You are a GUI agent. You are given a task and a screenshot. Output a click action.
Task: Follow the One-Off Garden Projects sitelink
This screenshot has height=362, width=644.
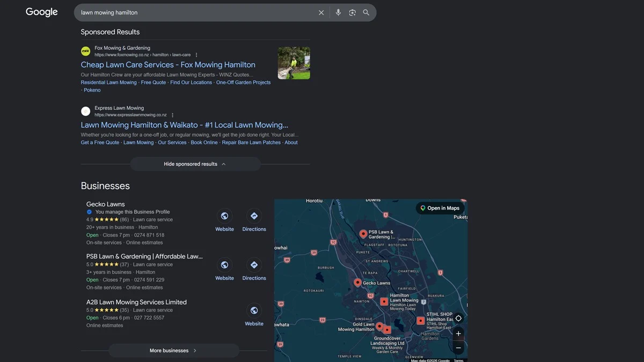[x=243, y=83]
